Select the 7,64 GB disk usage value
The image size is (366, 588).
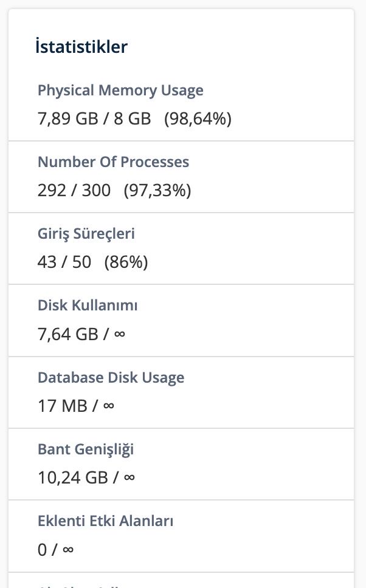click(68, 334)
